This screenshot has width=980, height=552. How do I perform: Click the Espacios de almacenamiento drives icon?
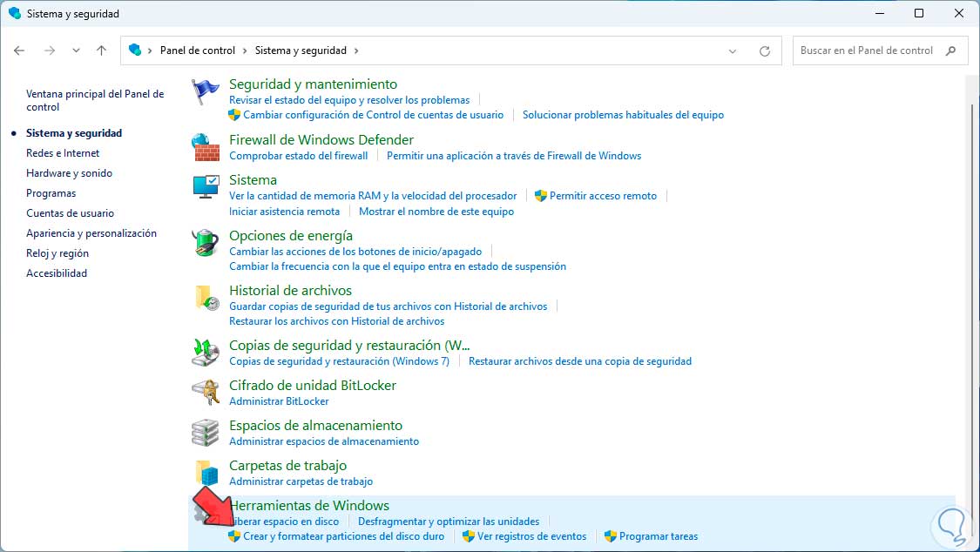205,433
